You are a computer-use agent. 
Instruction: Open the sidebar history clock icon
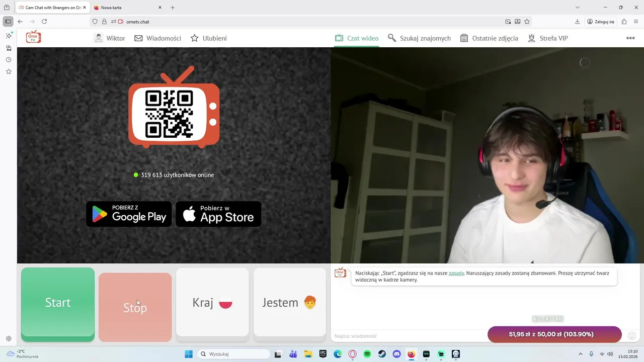(9, 60)
